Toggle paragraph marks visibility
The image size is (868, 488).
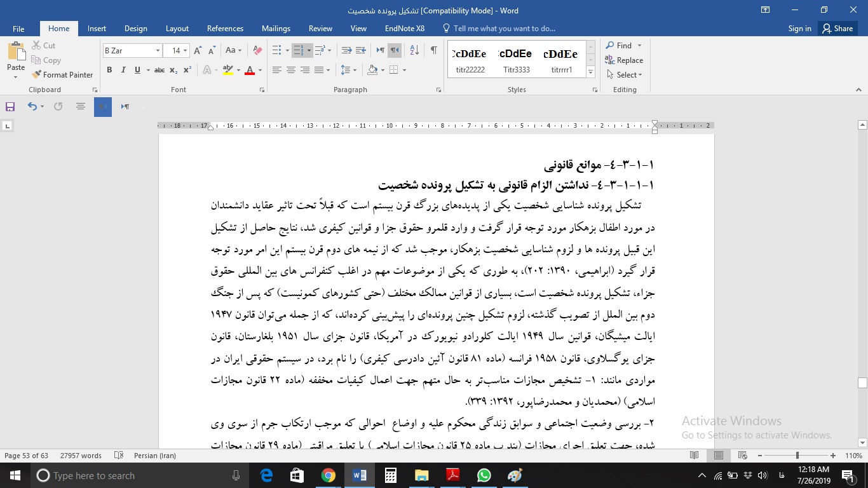434,50
